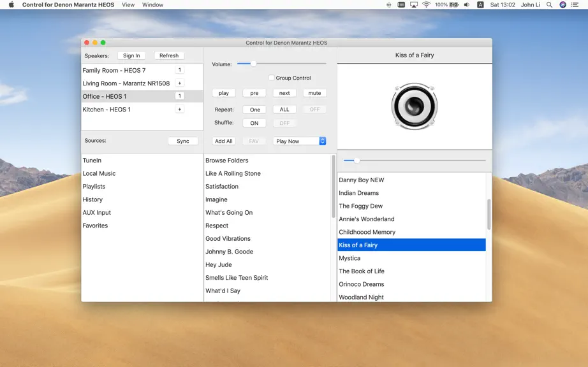The image size is (588, 367).
Task: Mute the speaker
Action: tap(314, 93)
